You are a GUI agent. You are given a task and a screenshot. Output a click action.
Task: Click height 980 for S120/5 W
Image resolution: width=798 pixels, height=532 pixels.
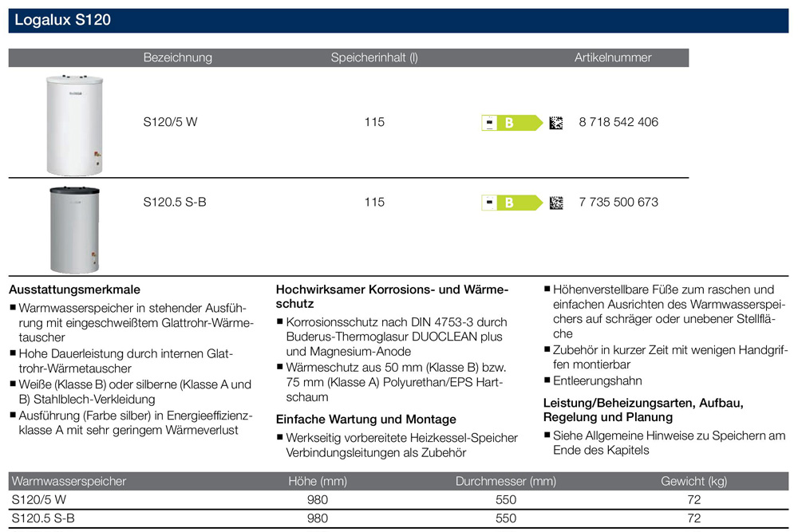(318, 500)
